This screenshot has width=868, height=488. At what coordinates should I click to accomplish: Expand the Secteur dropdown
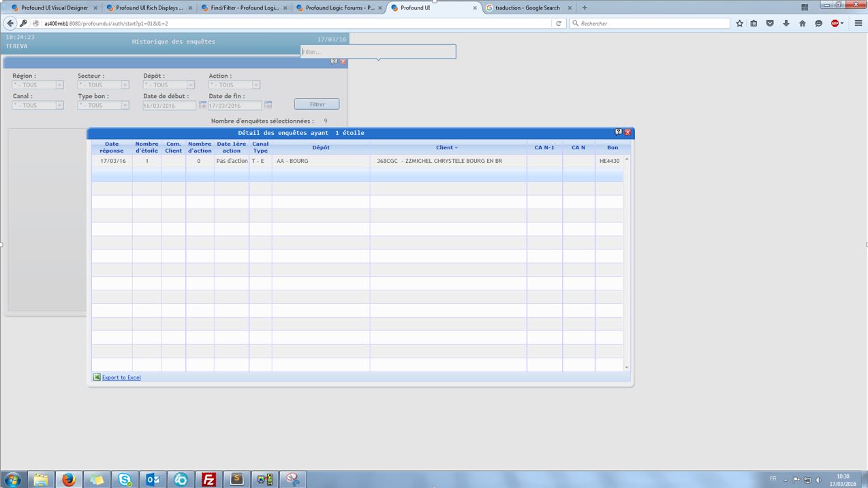(x=125, y=85)
